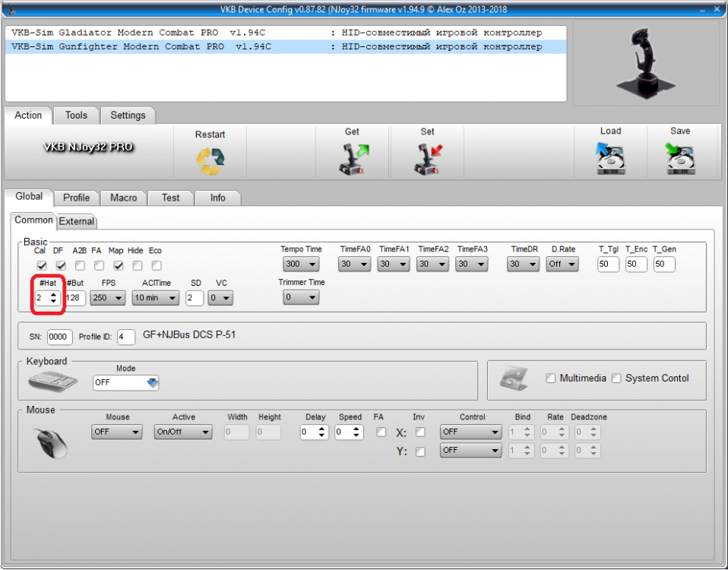728x570 pixels.
Task: Open the Trimmer Time dropdown
Action: (x=301, y=297)
